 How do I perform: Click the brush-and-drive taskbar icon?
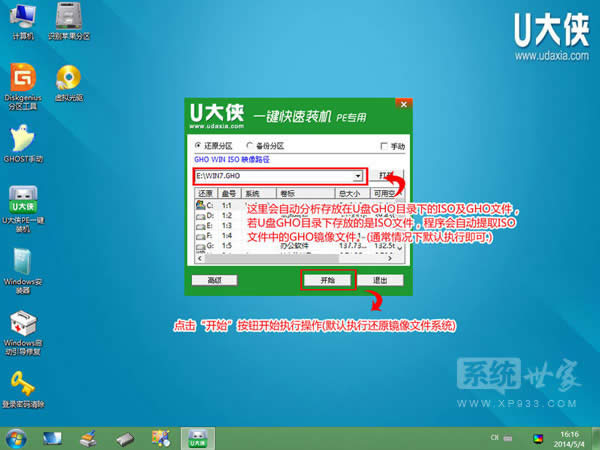[x=88, y=439]
